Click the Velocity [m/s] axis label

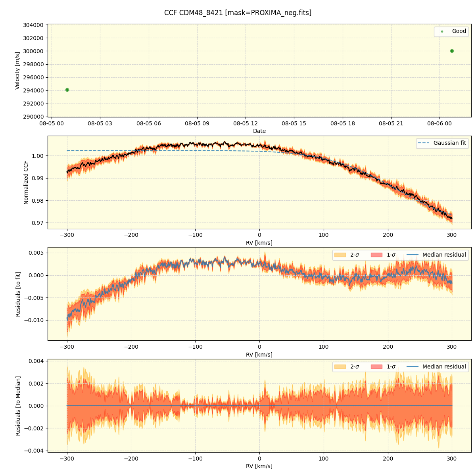17,71
